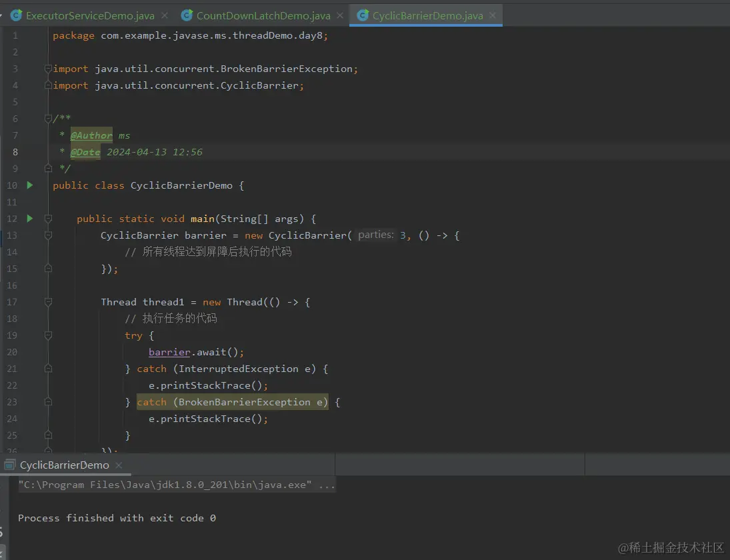This screenshot has height=560, width=730.
Task: Click highlighted catch BrokenBarrierException on line 23
Action: [232, 402]
